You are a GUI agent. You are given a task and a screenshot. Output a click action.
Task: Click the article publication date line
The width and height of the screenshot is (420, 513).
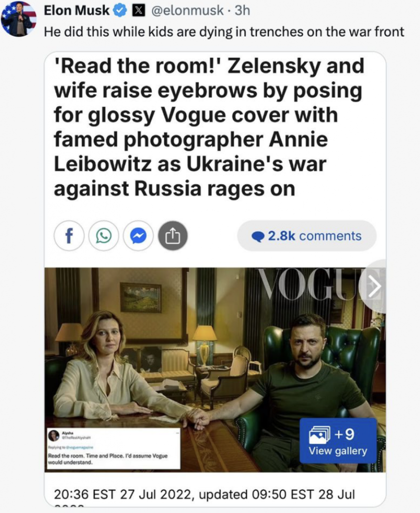pyautogui.click(x=204, y=494)
